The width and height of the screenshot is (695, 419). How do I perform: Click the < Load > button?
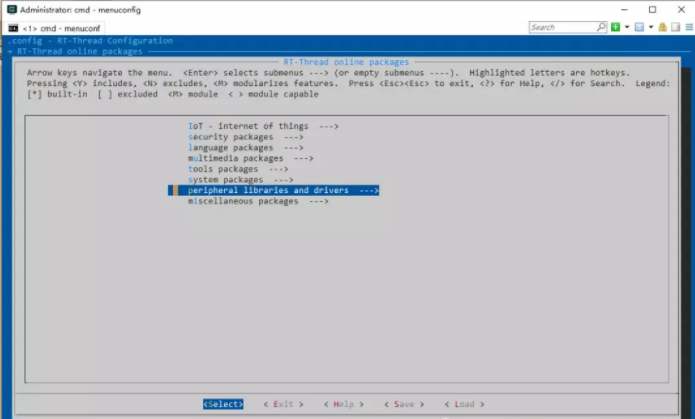coord(464,404)
